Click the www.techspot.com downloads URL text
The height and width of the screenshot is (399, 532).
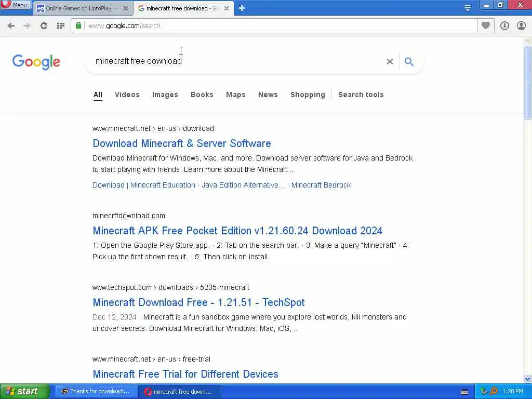(x=170, y=287)
